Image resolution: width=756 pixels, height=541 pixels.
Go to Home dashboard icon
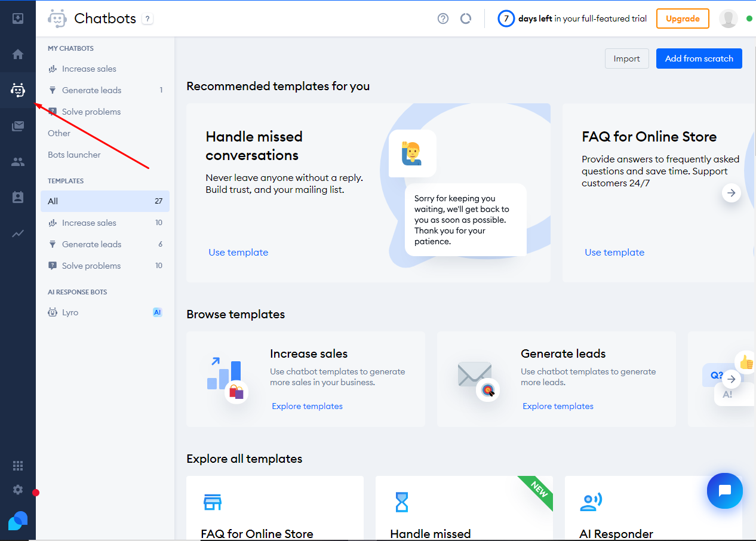[18, 54]
